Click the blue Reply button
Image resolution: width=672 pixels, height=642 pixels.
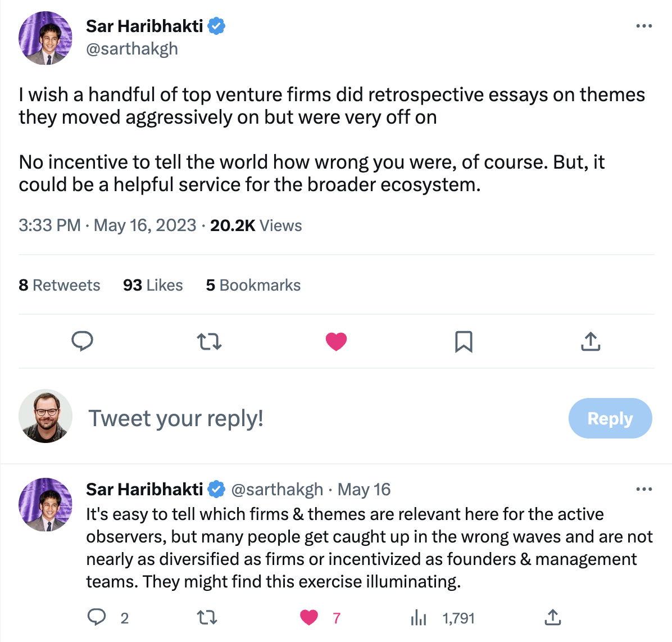point(610,418)
